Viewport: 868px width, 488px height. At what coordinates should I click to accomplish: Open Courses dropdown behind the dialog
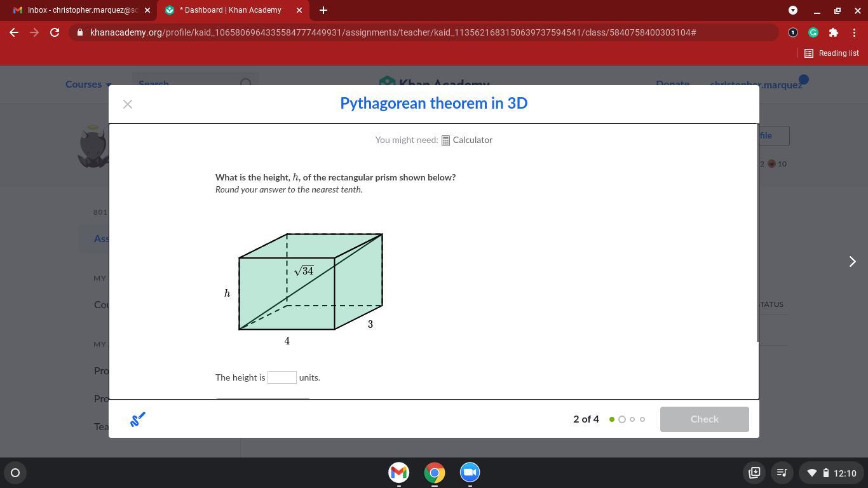pyautogui.click(x=88, y=84)
